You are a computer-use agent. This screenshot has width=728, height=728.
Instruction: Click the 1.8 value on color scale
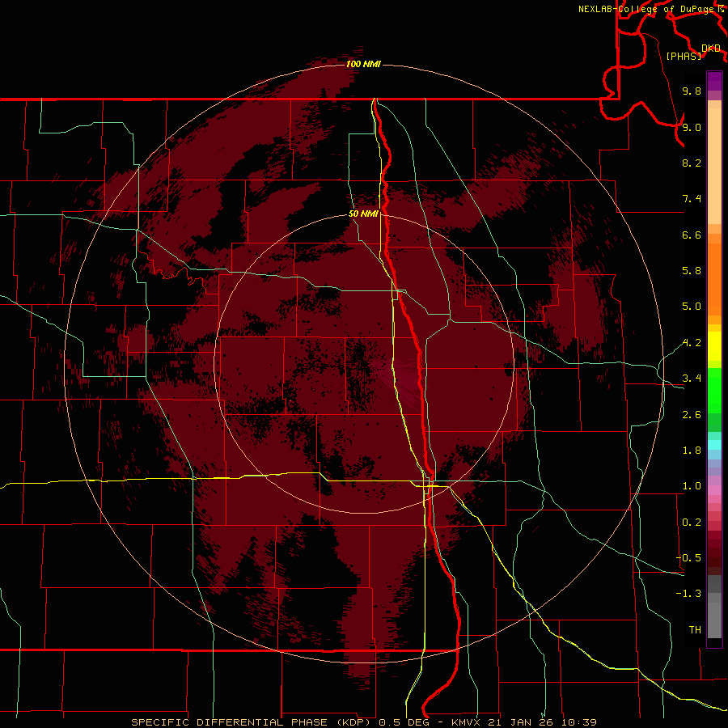coord(692,451)
